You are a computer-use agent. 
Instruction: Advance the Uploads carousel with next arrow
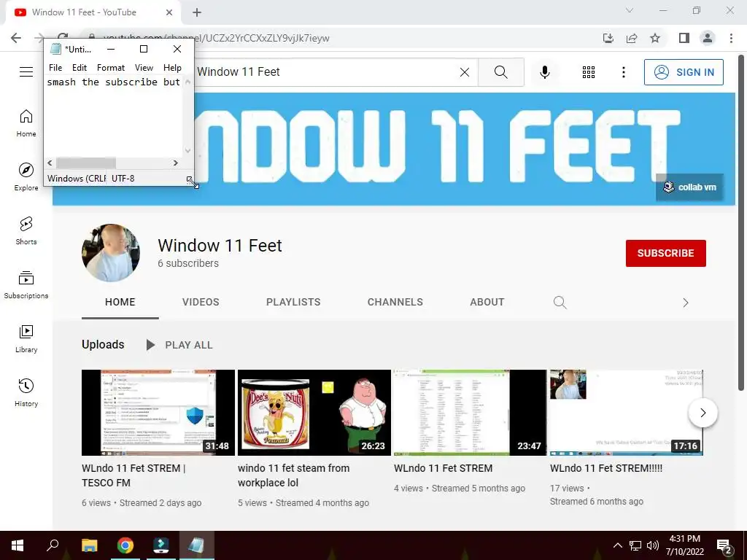coord(703,413)
